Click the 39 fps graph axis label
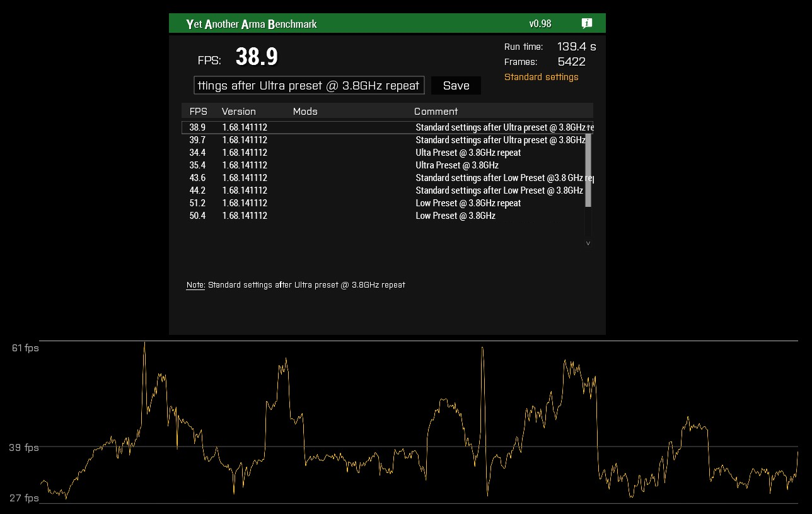Viewport: 812px width, 514px height. tap(24, 448)
